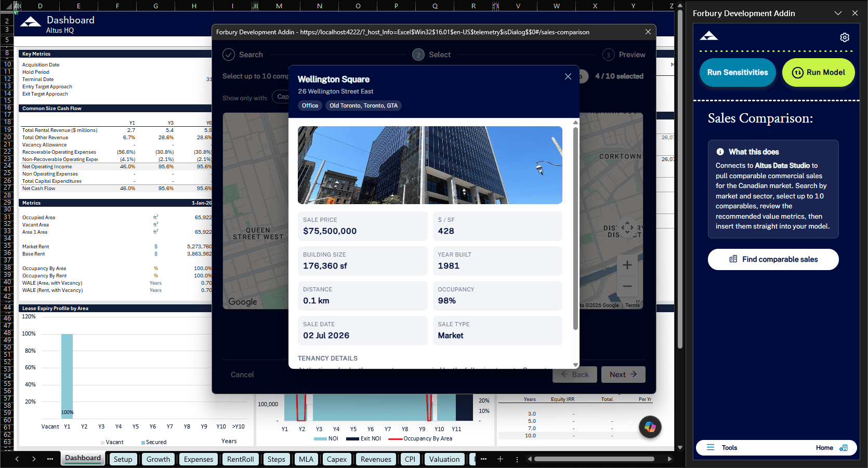Viewport: 868px width, 468px height.
Task: Open the Tools hamburger menu icon
Action: (x=711, y=447)
